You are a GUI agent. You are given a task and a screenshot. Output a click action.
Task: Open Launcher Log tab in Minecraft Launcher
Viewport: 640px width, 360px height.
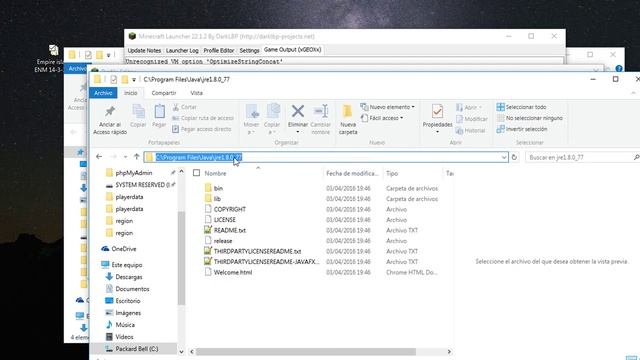pyautogui.click(x=182, y=50)
